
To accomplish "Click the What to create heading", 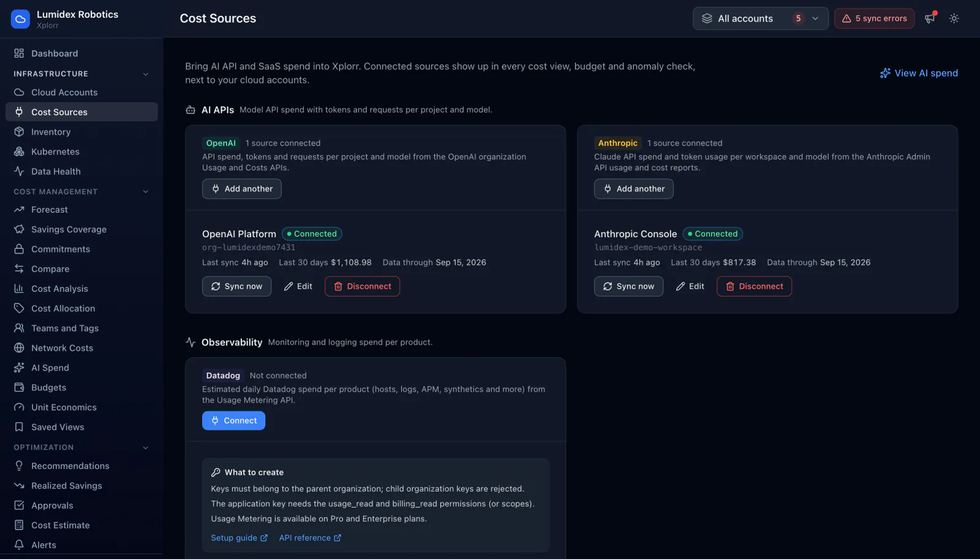I will 254,473.
